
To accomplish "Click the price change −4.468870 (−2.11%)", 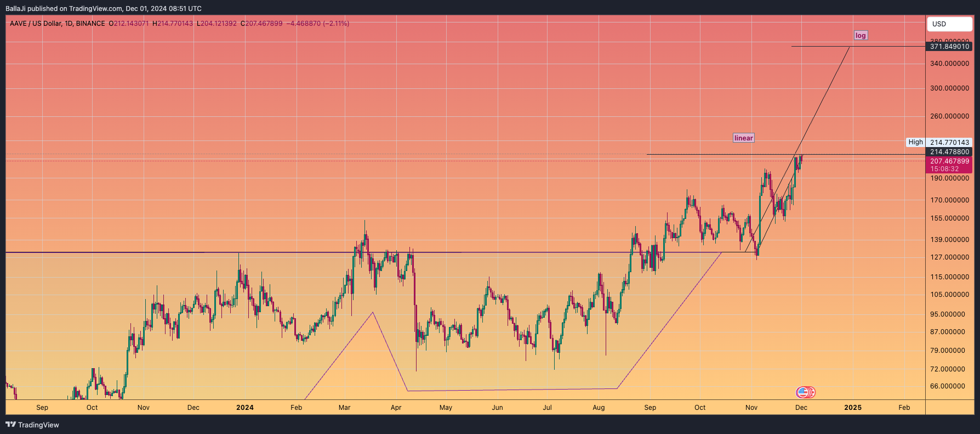I will (318, 24).
